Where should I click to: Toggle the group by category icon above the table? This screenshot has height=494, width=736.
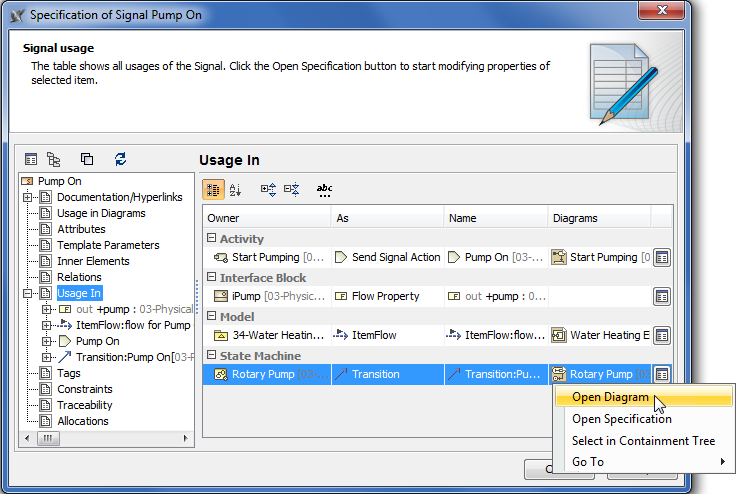(213, 190)
